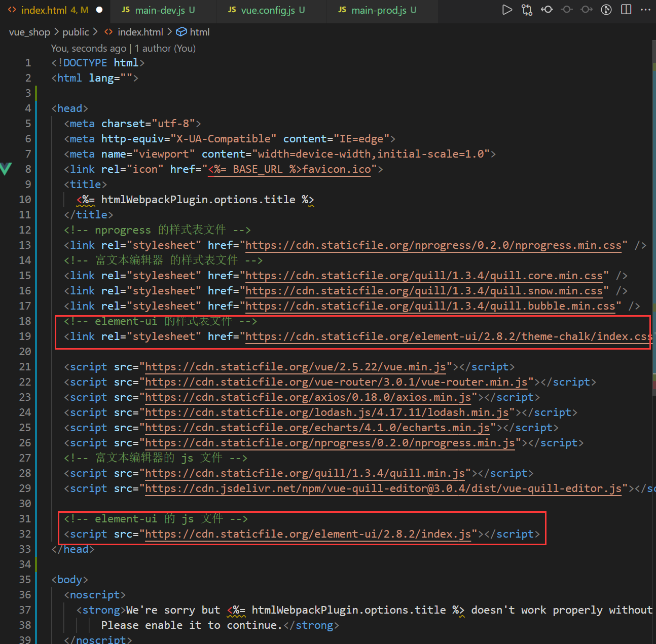Click line number 20 in the gutter
Image resolution: width=656 pixels, height=644 pixels.
point(25,352)
